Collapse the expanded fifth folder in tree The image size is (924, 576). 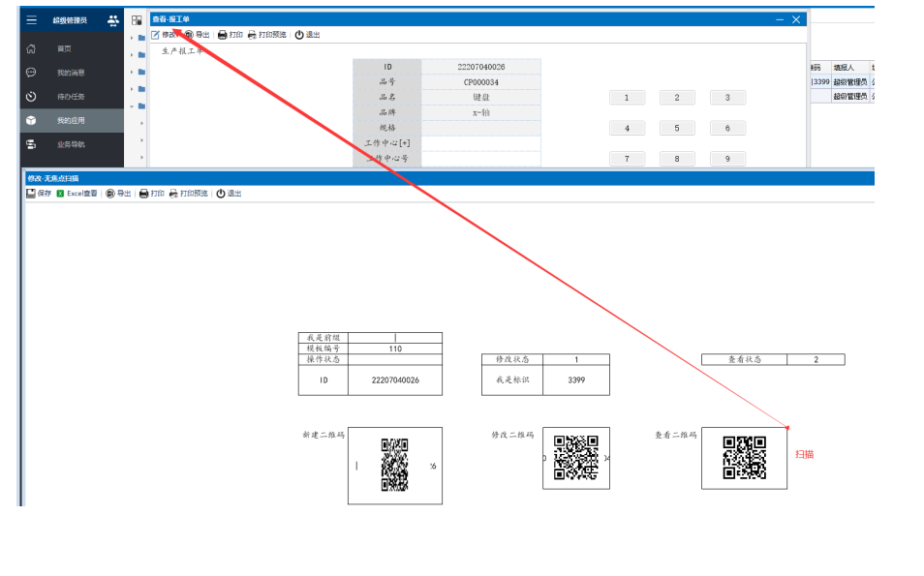click(132, 106)
